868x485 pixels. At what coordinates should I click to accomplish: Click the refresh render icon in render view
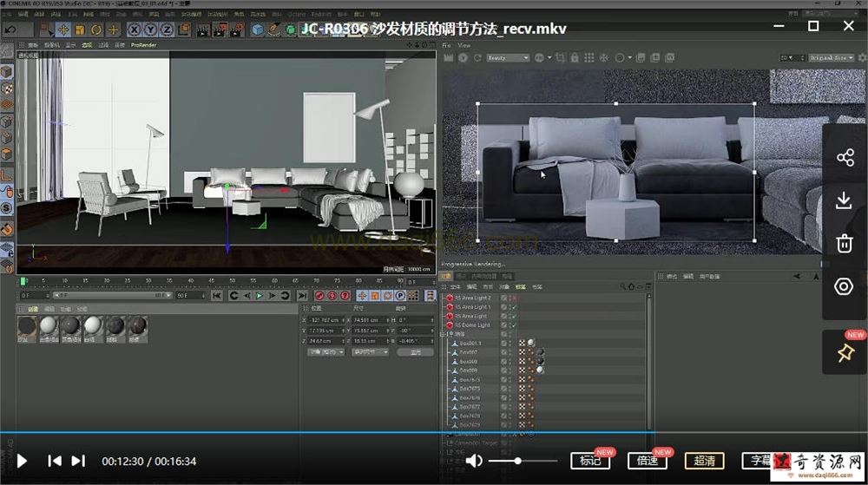(x=477, y=57)
